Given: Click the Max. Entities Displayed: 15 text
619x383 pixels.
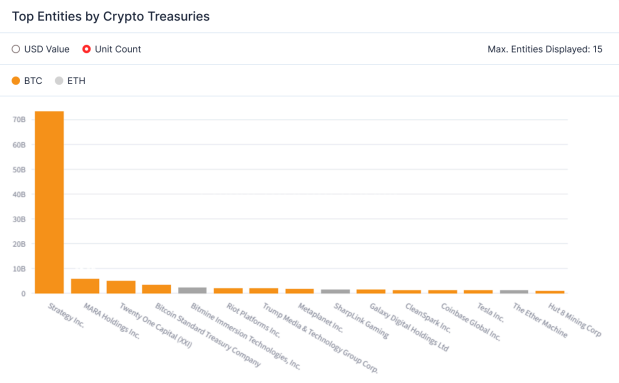Looking at the screenshot, I should tap(545, 49).
